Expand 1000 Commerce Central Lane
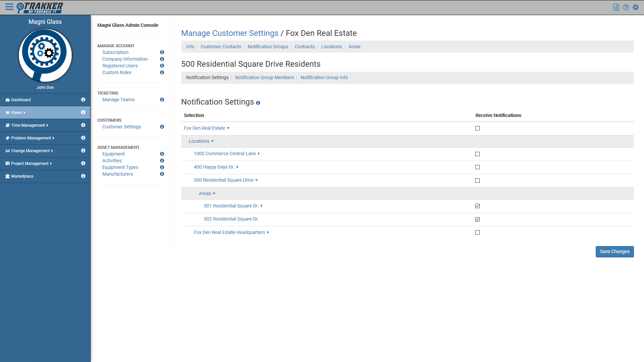644x362 pixels. point(227,154)
